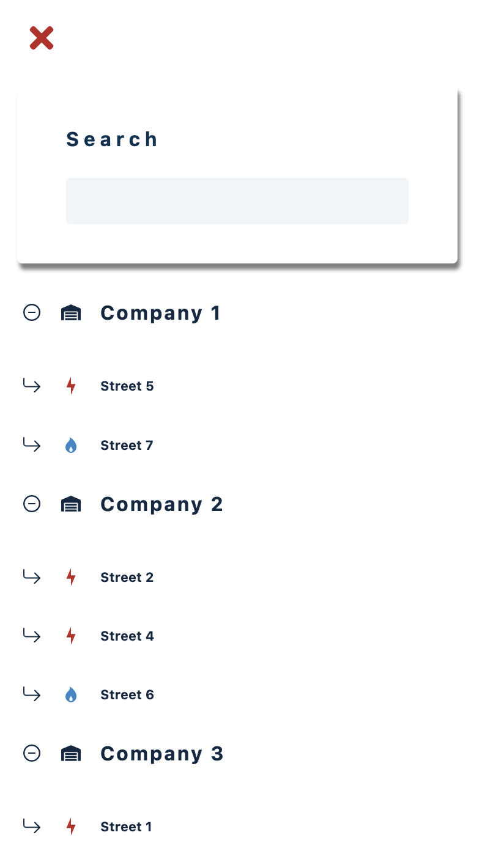This screenshot has width=482, height=868.
Task: Click inside the Search input box
Action: pos(237,200)
